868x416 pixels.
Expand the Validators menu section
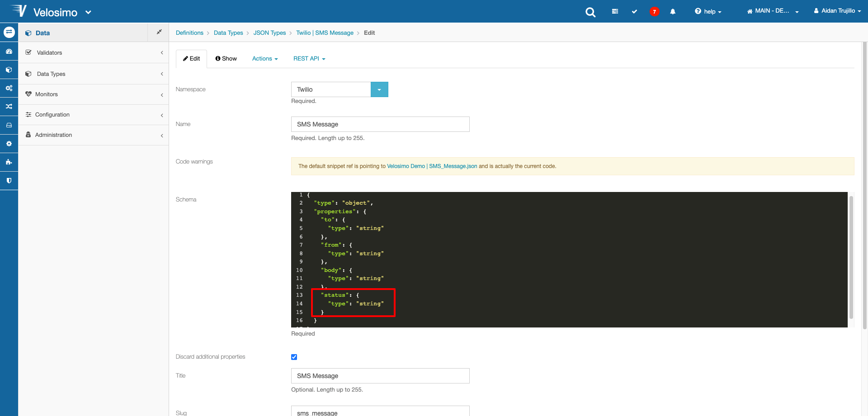tap(94, 52)
